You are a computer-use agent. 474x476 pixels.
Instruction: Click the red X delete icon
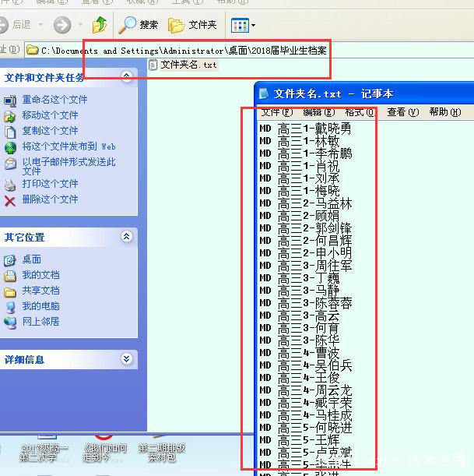(x=10, y=201)
